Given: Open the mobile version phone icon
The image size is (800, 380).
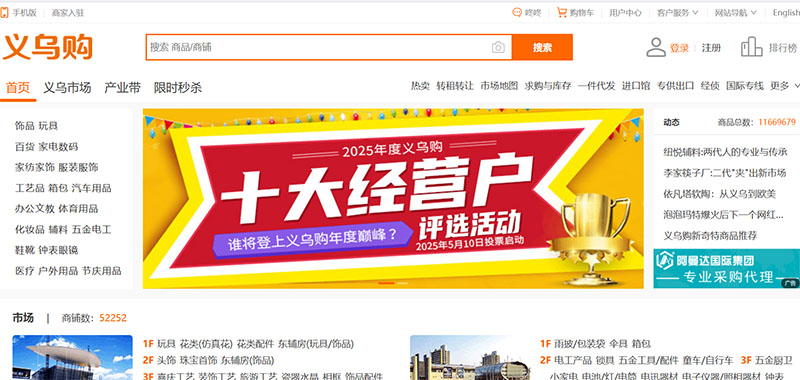Looking at the screenshot, I should [x=5, y=12].
